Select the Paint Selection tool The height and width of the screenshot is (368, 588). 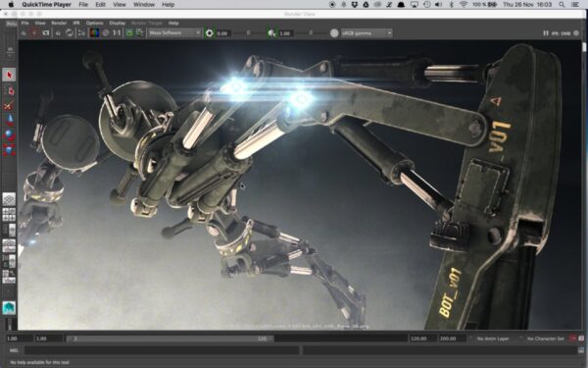10,105
